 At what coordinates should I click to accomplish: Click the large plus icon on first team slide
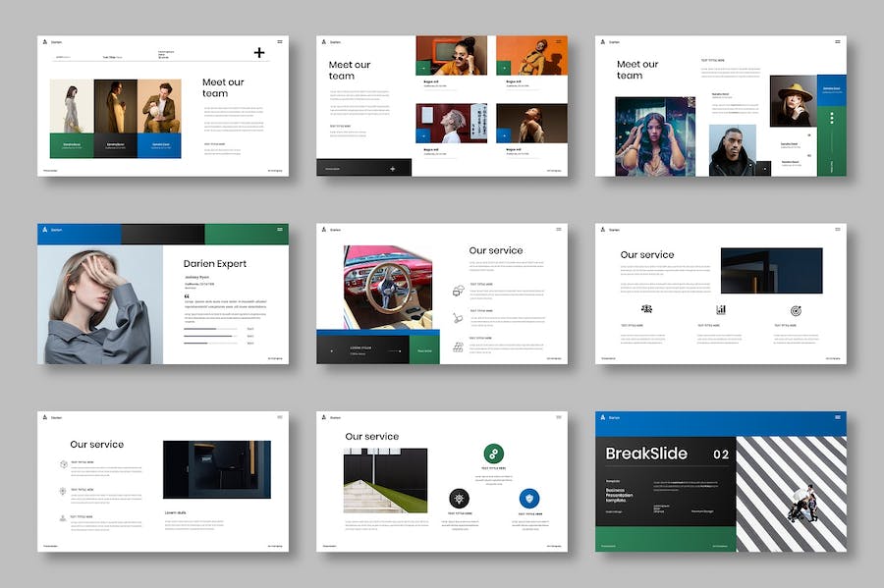pyautogui.click(x=259, y=53)
